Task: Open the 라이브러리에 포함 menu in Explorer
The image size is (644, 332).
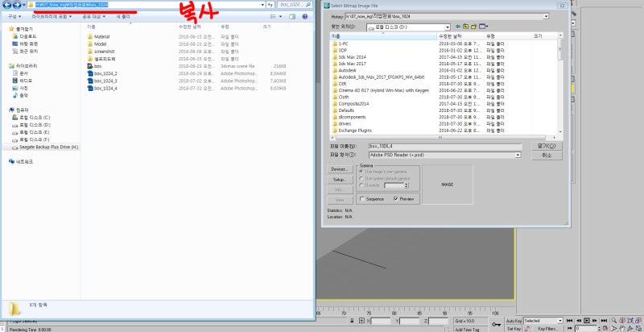Action: [x=52, y=17]
